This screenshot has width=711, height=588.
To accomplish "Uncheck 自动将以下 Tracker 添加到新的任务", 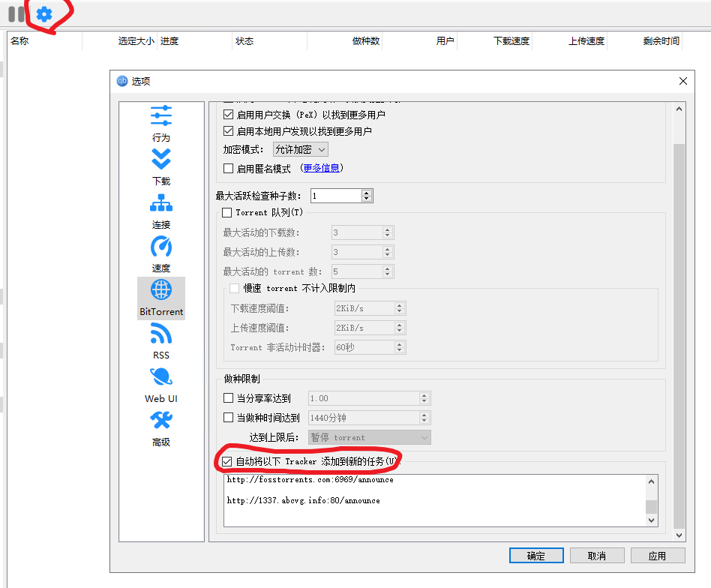I will pos(228,461).
